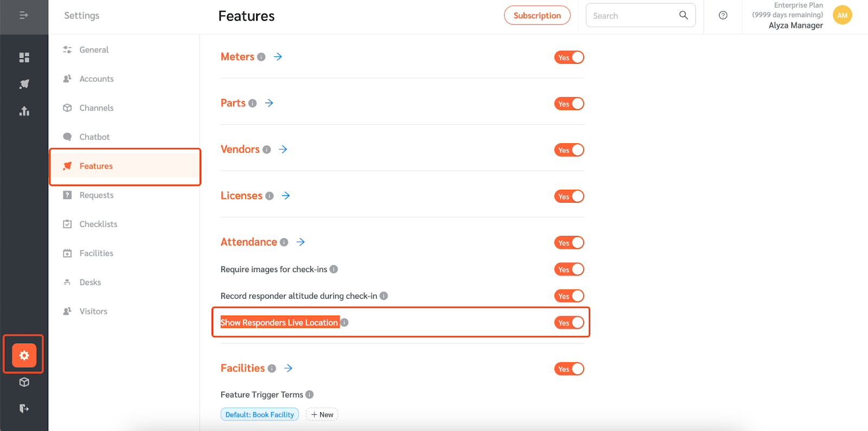Click the orange settings gear icon
Image resolution: width=868 pixels, height=431 pixels.
click(24, 355)
